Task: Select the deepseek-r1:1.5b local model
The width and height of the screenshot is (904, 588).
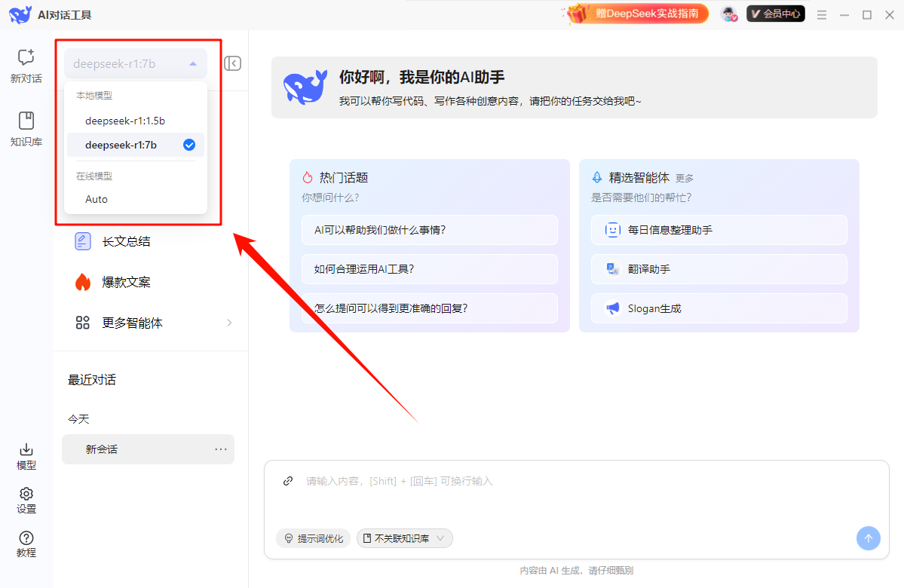Action: 125,121
